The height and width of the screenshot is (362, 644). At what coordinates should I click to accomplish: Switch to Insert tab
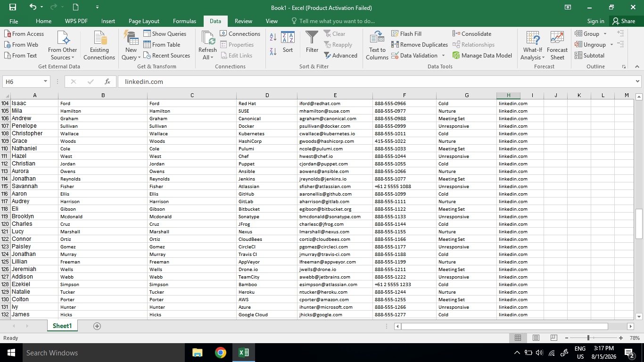coord(108,21)
